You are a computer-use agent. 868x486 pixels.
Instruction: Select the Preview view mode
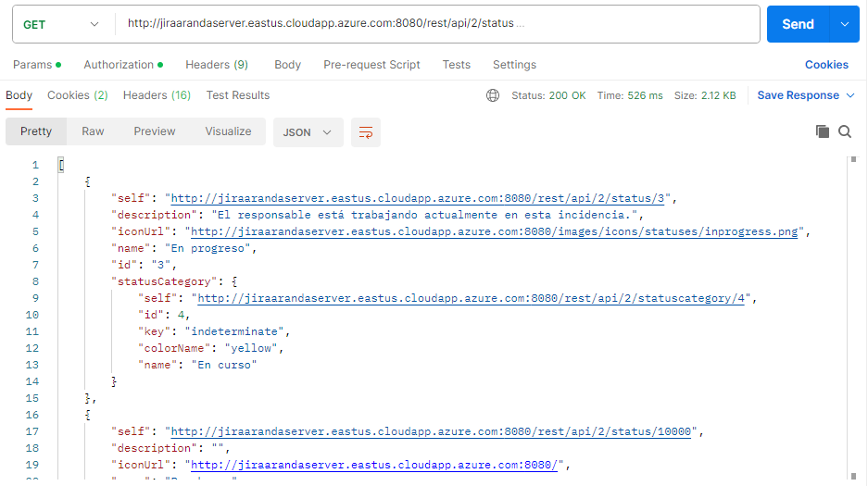pyautogui.click(x=155, y=131)
